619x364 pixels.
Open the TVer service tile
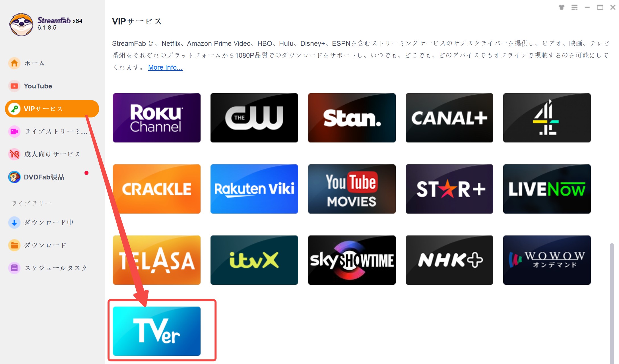point(156,331)
